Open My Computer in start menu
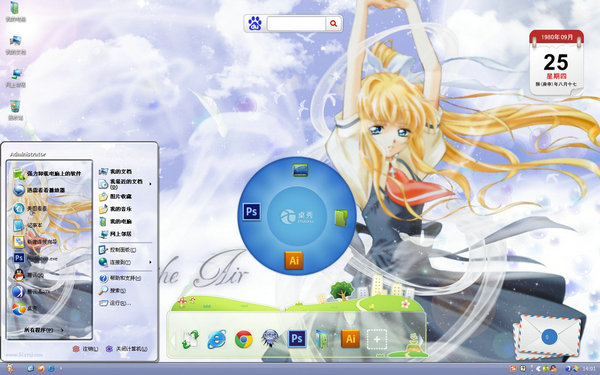Viewport: 600px width, 375px height. 116,221
